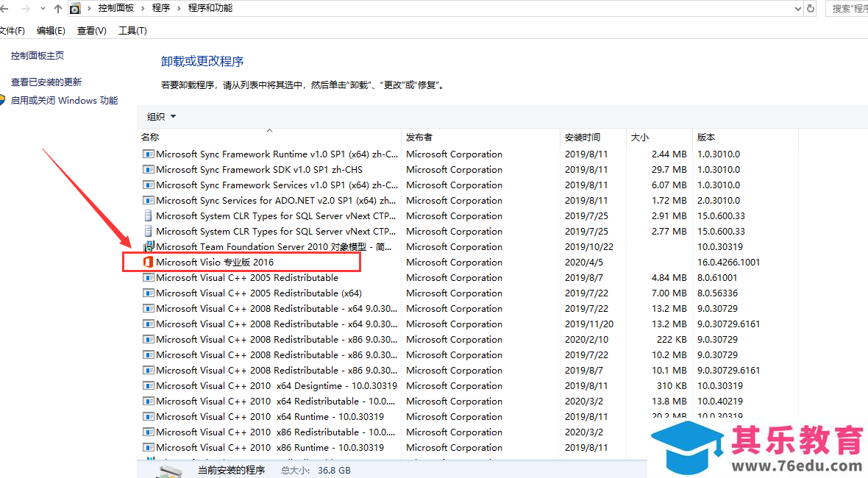Click icon of Sync Framework SDK v1.0 SP1

(x=148, y=169)
